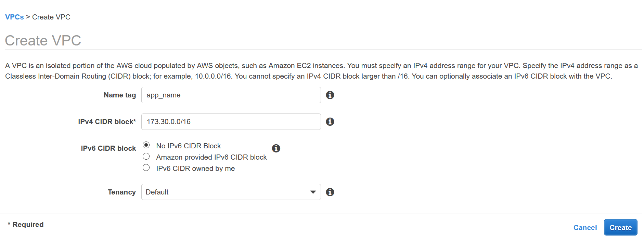
Task: Click the Create VPC breadcrumb text
Action: pos(51,17)
